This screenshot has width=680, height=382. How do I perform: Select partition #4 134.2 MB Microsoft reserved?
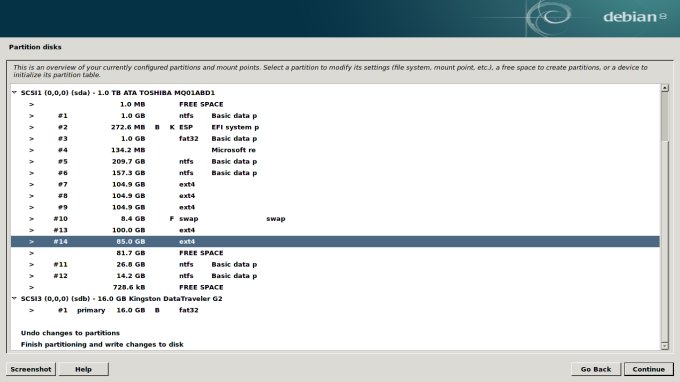(x=335, y=150)
